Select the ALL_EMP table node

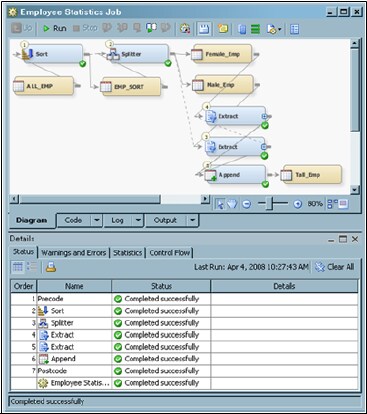pos(43,86)
